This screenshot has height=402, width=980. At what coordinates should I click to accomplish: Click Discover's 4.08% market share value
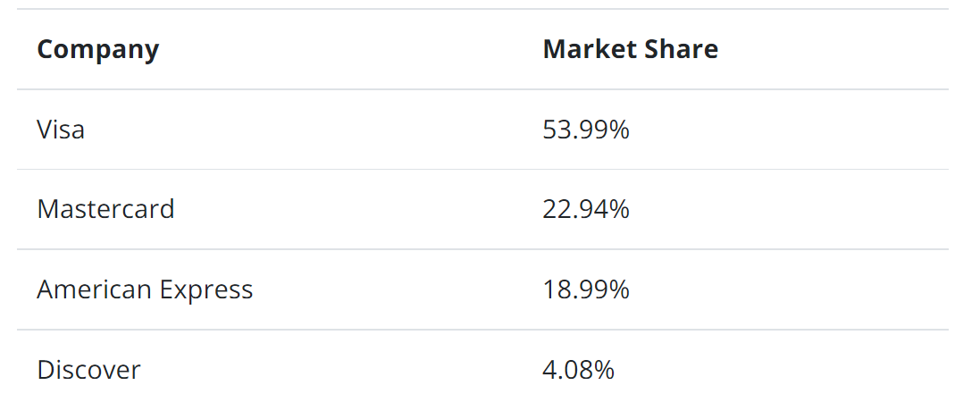pyautogui.click(x=578, y=369)
